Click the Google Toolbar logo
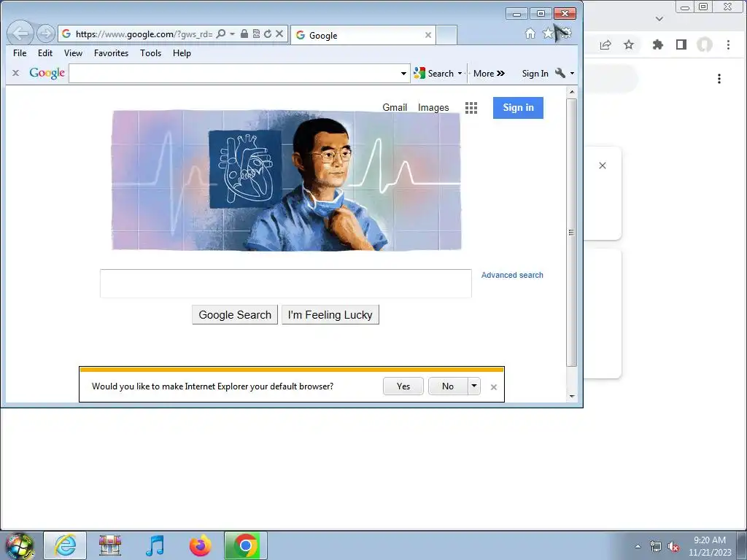The width and height of the screenshot is (747, 560). tap(47, 73)
